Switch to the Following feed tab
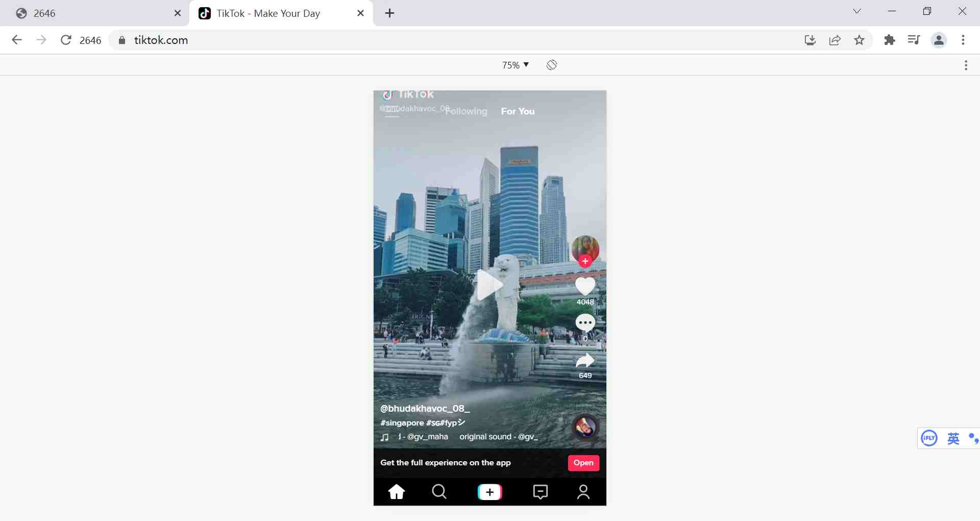Image resolution: width=980 pixels, height=521 pixels. (467, 111)
